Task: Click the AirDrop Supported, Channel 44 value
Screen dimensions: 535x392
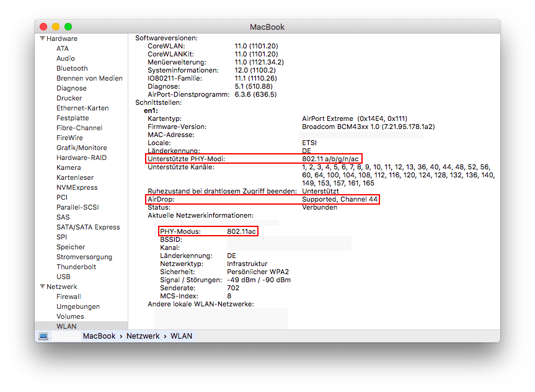Action: click(340, 199)
